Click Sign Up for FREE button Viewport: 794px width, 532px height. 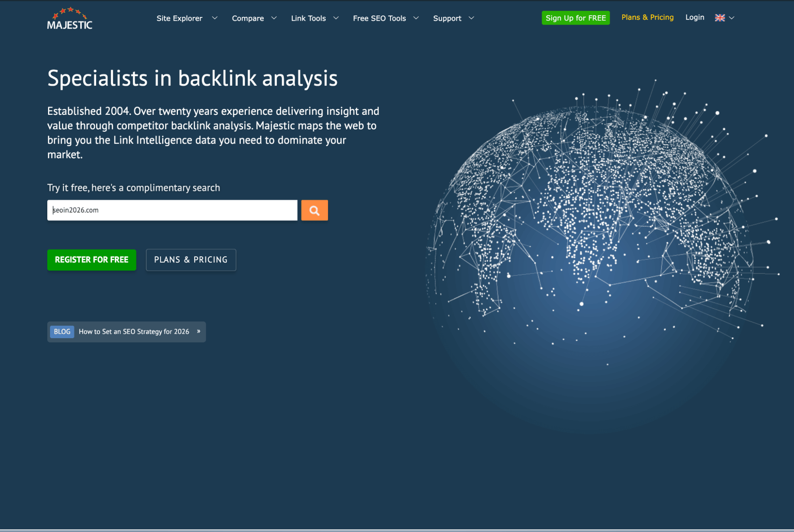(x=576, y=18)
